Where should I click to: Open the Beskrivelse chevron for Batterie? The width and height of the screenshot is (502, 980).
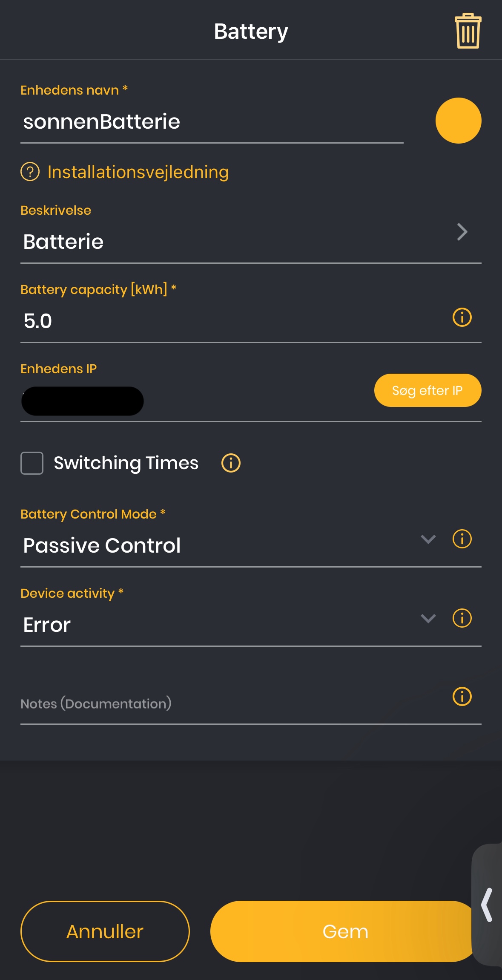462,232
